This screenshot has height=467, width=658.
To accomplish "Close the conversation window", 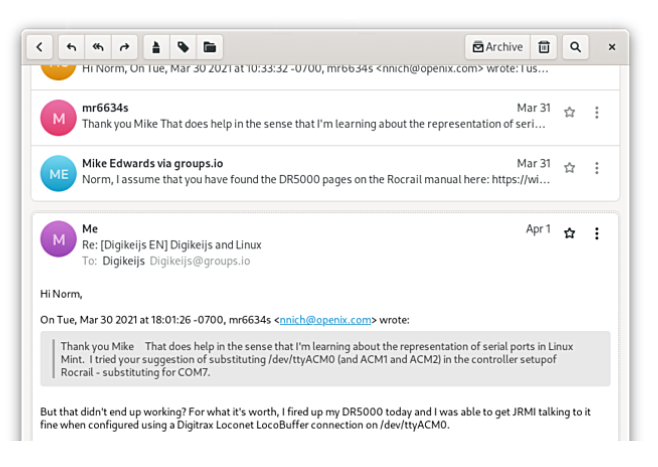I will pos(612,46).
